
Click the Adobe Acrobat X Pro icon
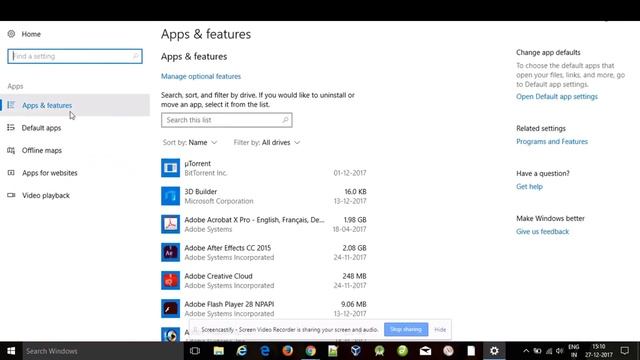click(170, 224)
